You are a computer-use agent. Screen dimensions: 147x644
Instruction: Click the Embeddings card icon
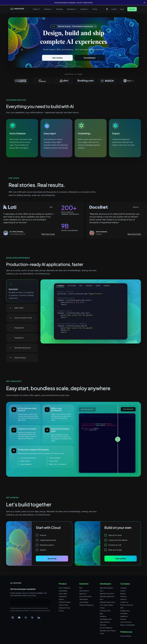81,125
